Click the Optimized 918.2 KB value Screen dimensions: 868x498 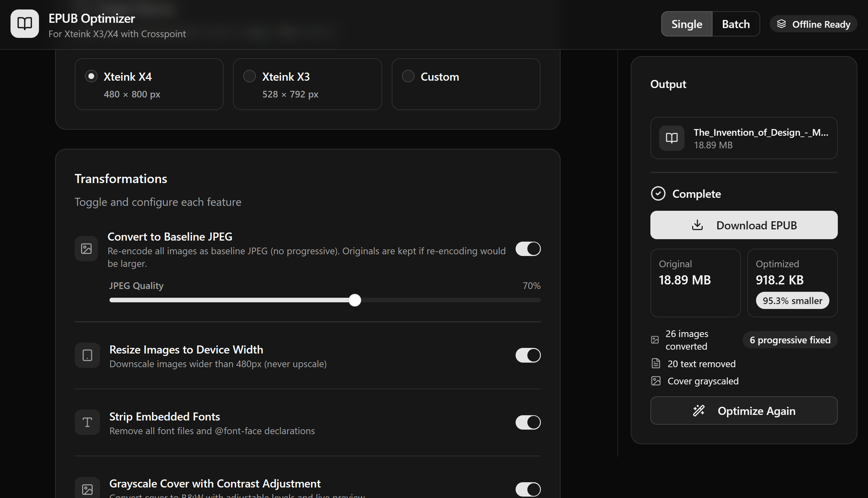click(x=780, y=280)
